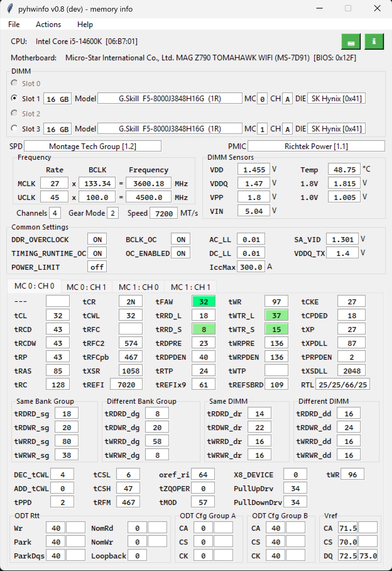Screen dimensions: 392x571
Task: Click the MCLK BCLK value 133.34
Action: click(x=97, y=184)
